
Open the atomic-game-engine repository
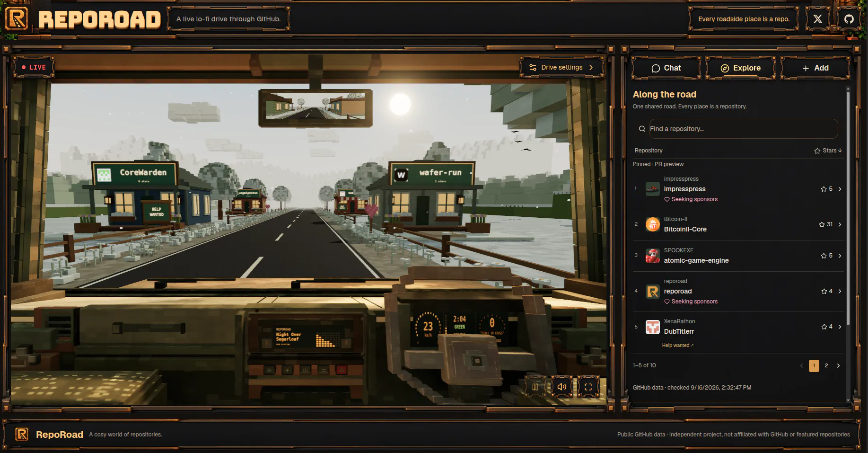coord(738,256)
